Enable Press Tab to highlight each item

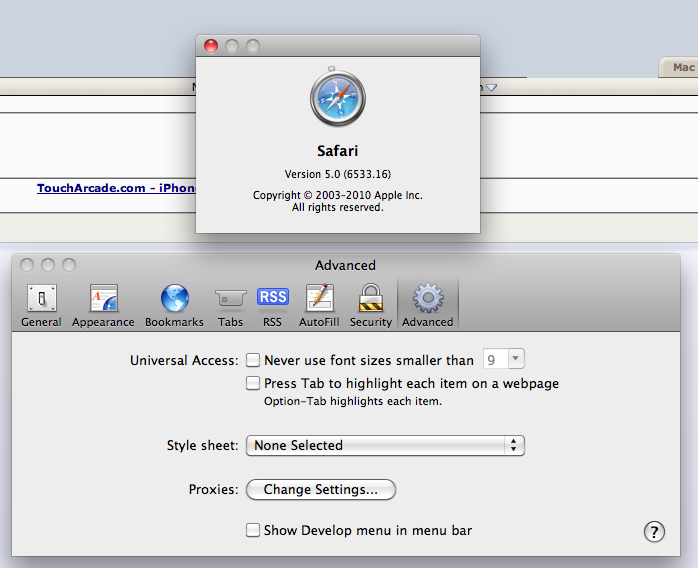[253, 383]
